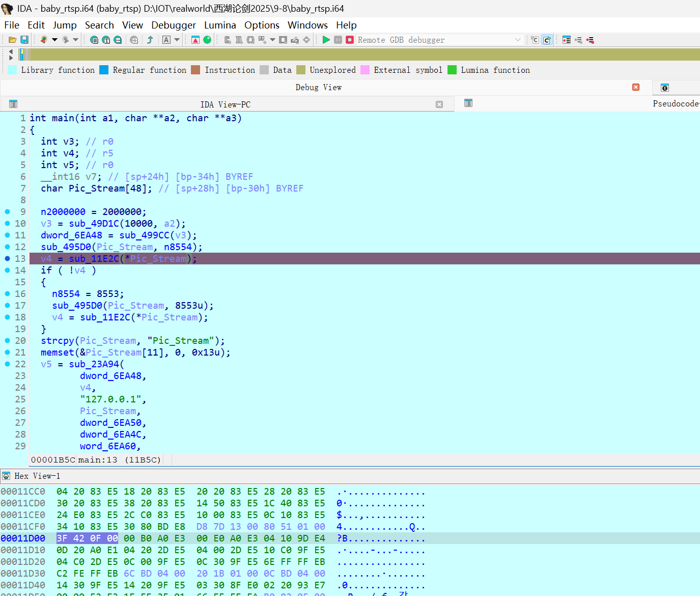The width and height of the screenshot is (700, 596).
Task: Click the green up-arrow jump icon
Action: [150, 40]
